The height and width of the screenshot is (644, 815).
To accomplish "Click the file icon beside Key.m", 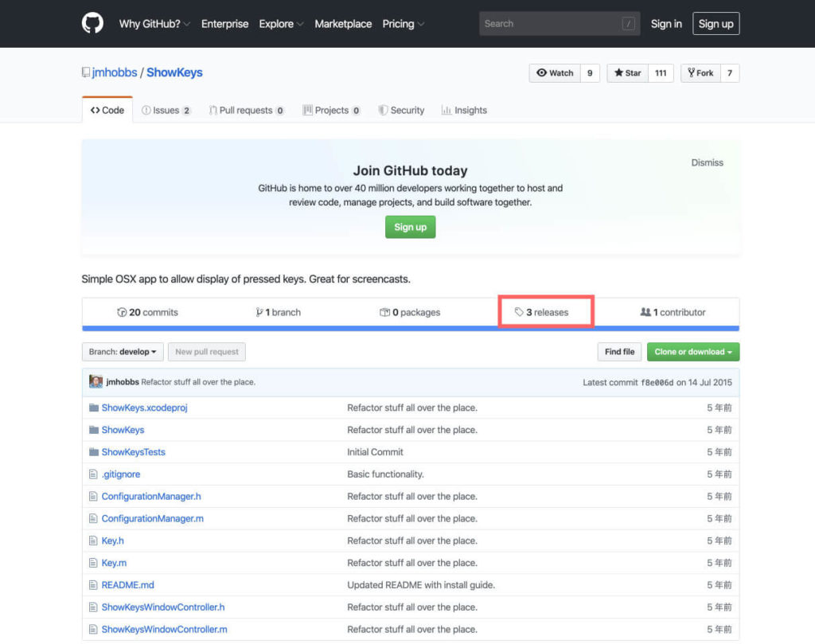I will pyautogui.click(x=93, y=563).
